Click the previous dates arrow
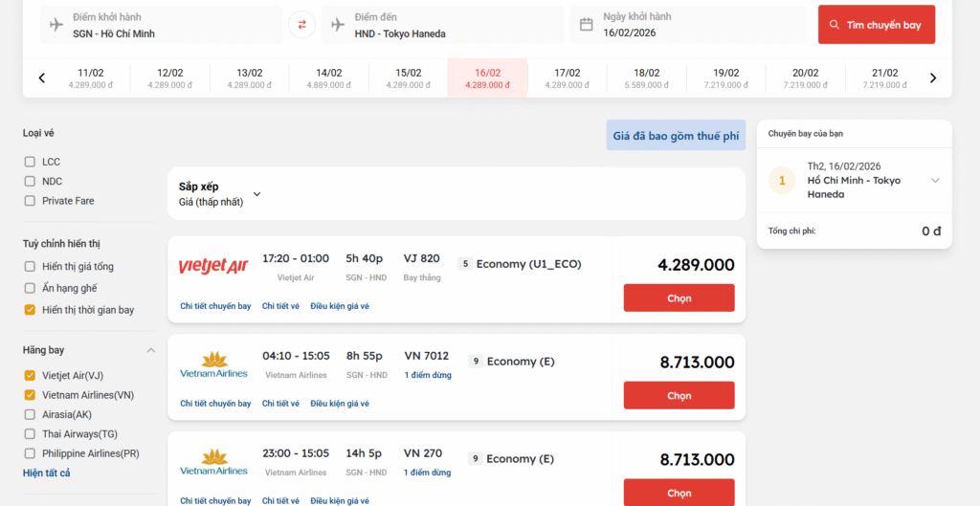The width and height of the screenshot is (980, 506). pos(41,78)
